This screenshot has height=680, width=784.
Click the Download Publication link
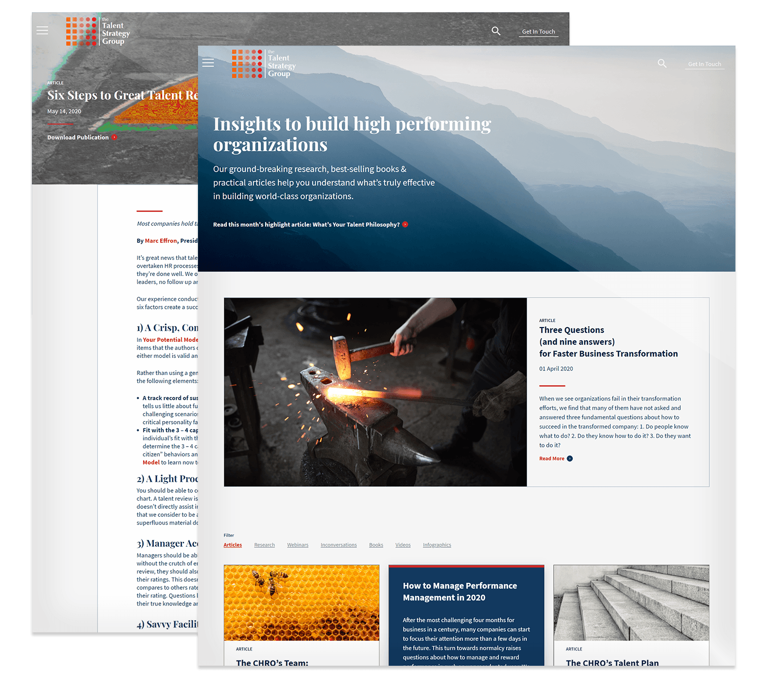(x=78, y=137)
